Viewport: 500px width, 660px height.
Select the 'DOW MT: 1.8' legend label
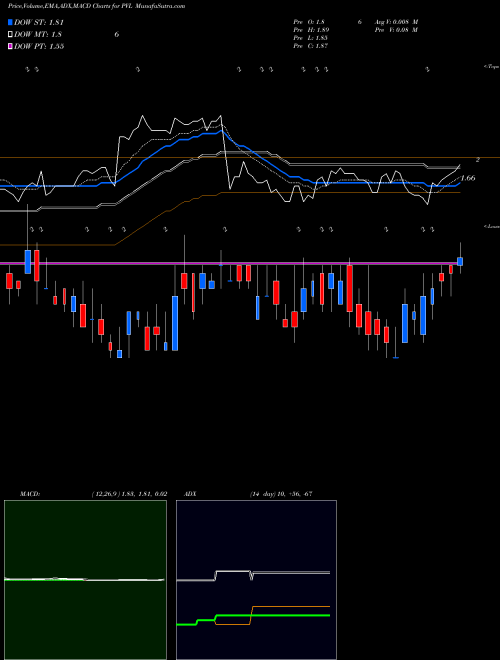[x=38, y=35]
